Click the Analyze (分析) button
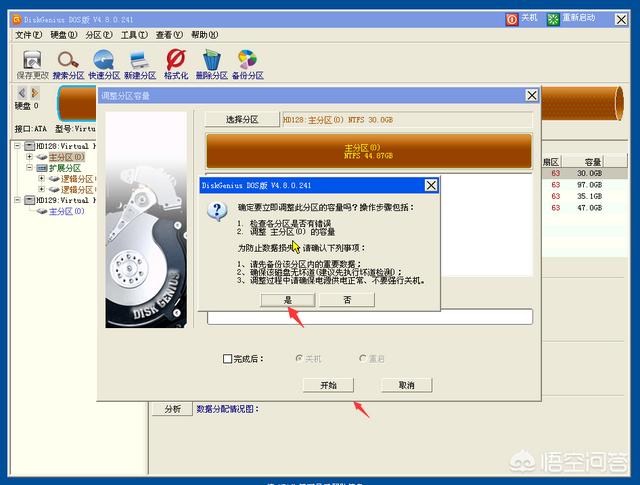Viewport: 640px width, 485px height. [173, 409]
